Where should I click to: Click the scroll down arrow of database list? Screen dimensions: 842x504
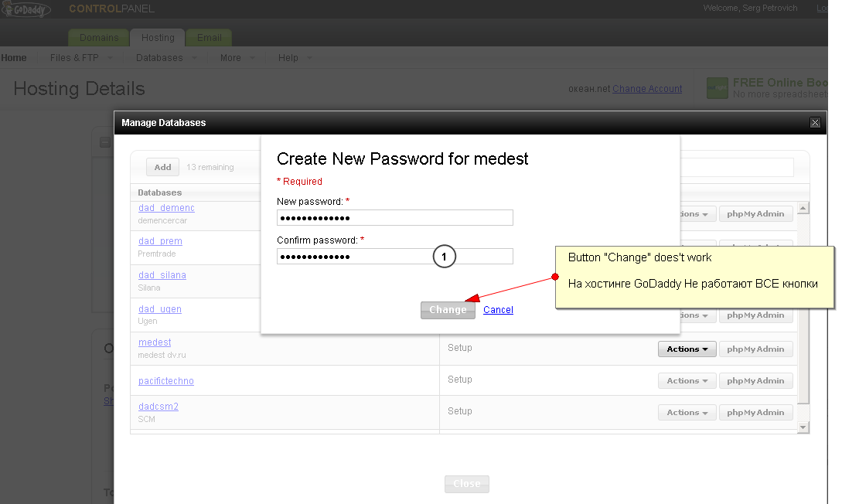tap(803, 427)
